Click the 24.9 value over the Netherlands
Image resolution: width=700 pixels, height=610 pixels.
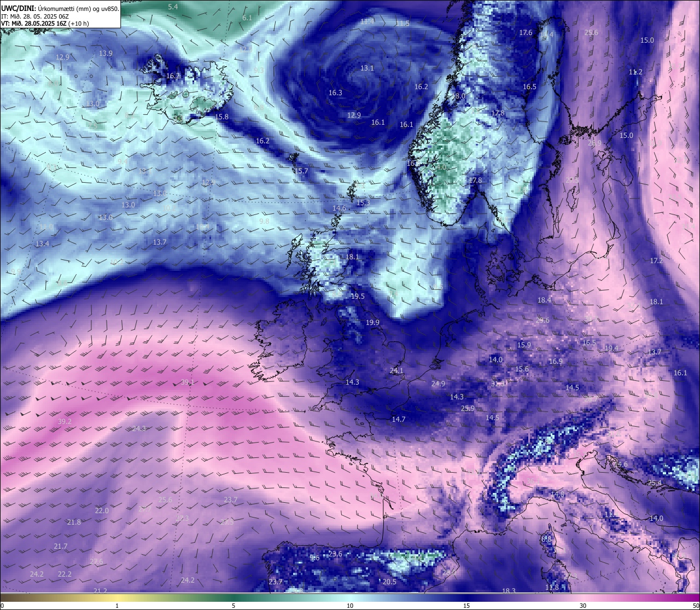(438, 384)
